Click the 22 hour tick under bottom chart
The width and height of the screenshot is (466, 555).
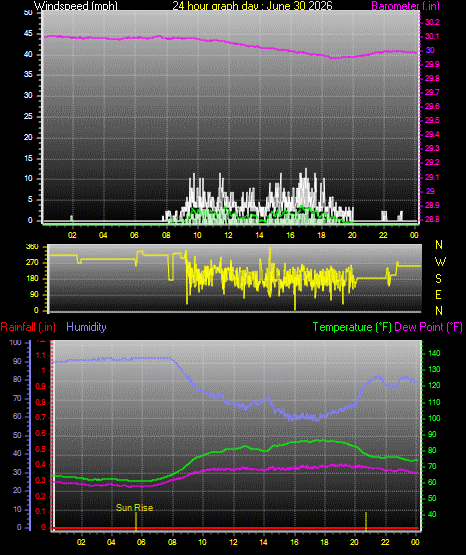pos(385,542)
